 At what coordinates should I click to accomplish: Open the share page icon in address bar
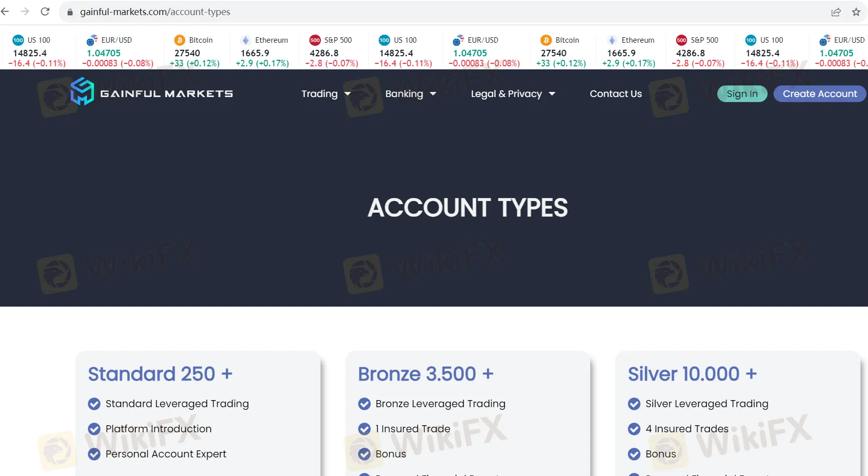tap(836, 12)
